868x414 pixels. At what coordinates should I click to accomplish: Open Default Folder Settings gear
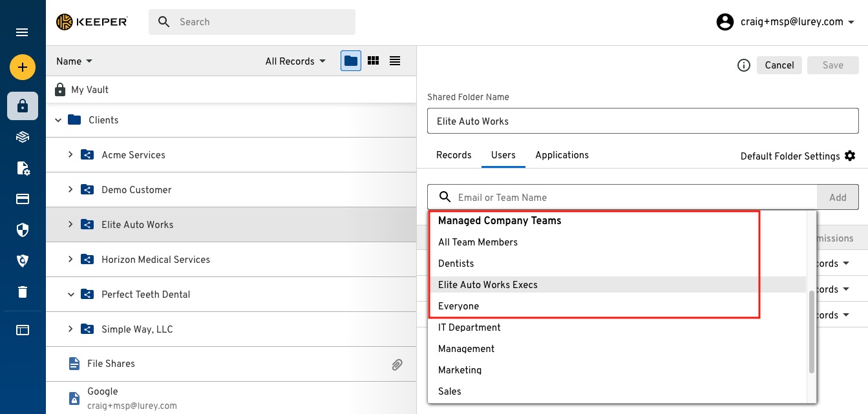click(850, 156)
